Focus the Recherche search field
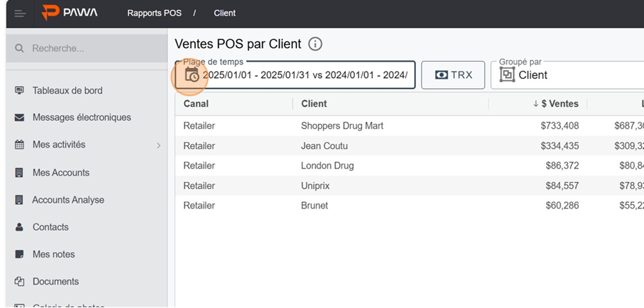 (x=87, y=49)
